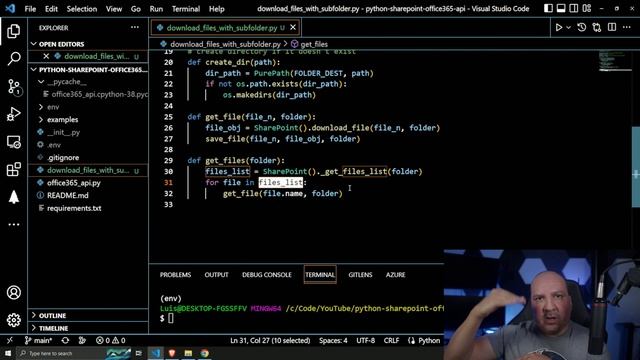Show additional views ellipsis in activity bar
Image resolution: width=640 pixels, height=360 pixels.
(13, 224)
